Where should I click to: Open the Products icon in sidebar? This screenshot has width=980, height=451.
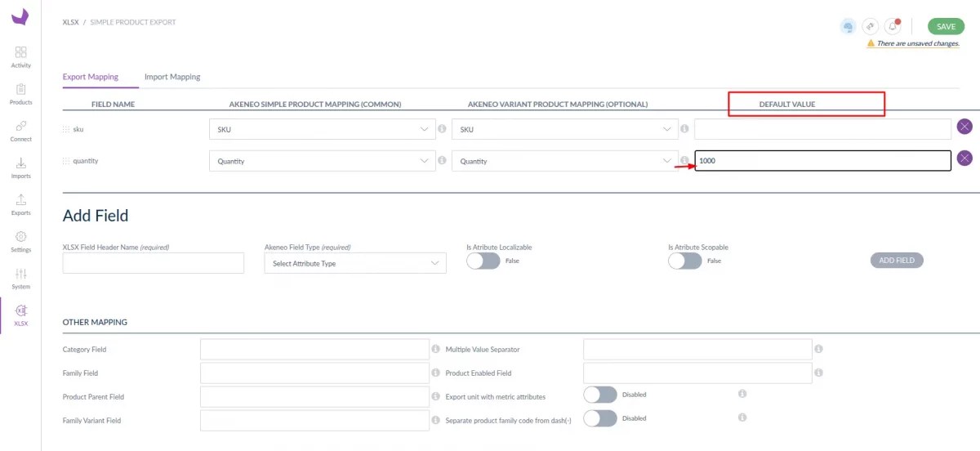click(20, 93)
